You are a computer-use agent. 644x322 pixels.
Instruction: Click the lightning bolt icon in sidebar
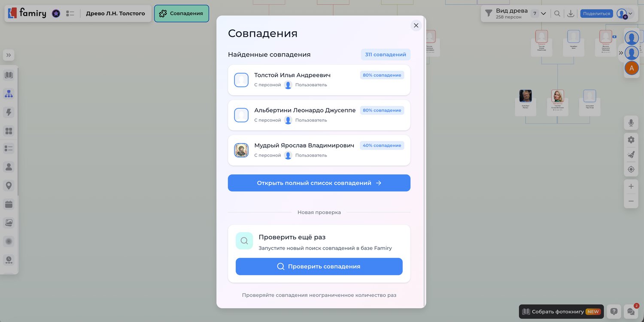click(9, 112)
